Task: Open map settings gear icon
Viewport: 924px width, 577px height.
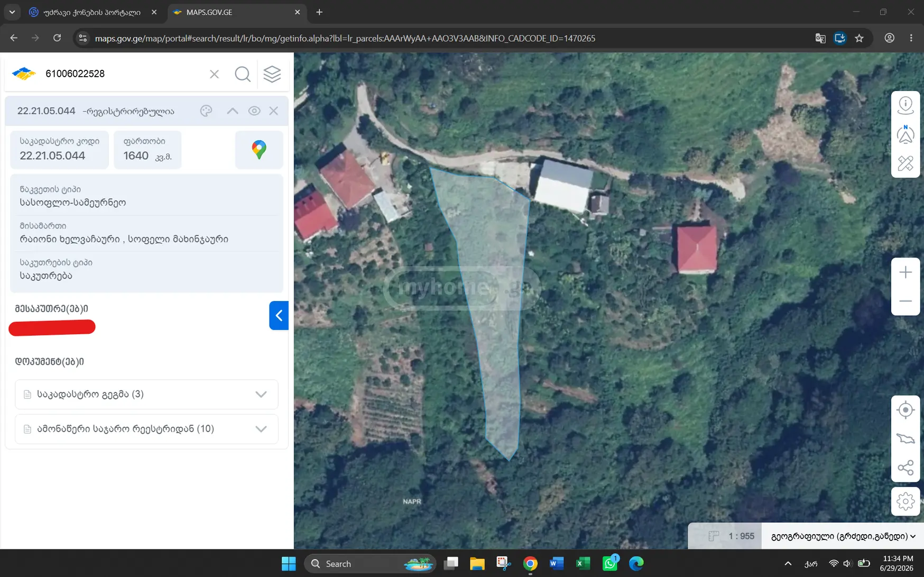Action: [905, 501]
